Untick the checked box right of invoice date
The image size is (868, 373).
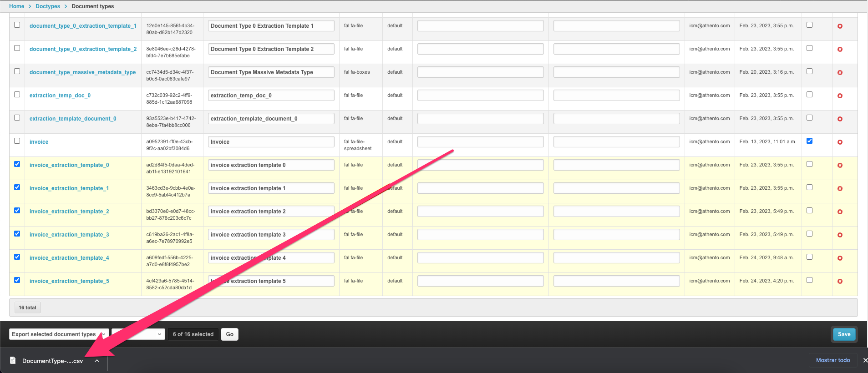pos(809,141)
